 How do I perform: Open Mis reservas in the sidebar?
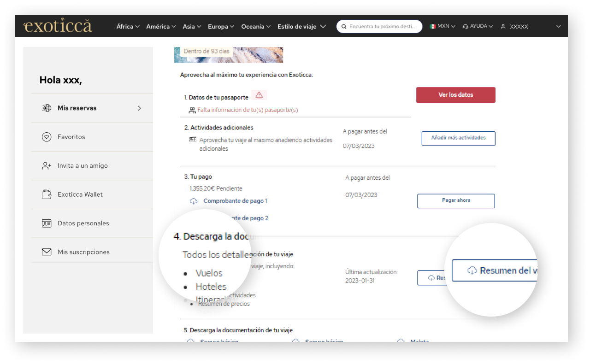[x=92, y=108]
